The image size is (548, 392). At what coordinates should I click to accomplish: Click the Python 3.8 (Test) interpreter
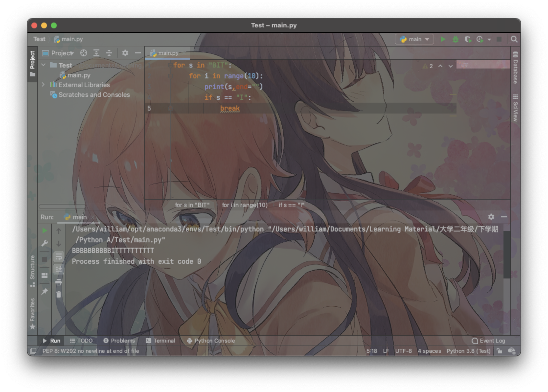point(468,351)
